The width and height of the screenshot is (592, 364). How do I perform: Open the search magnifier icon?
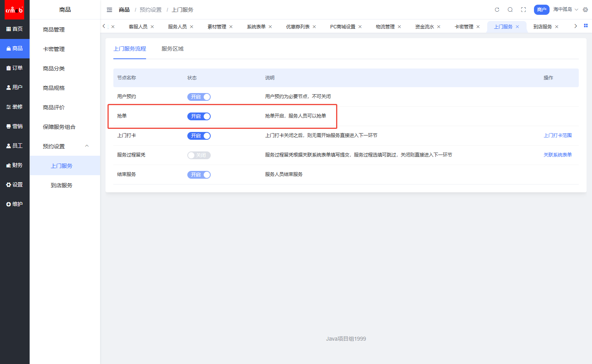click(510, 10)
